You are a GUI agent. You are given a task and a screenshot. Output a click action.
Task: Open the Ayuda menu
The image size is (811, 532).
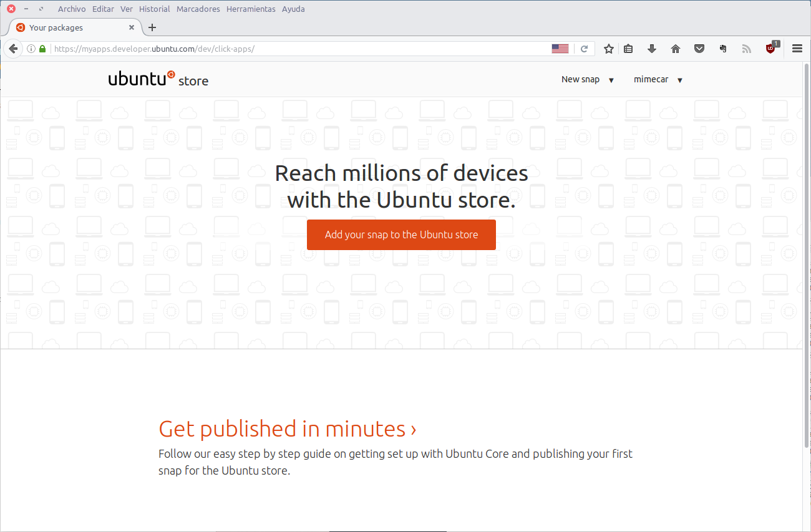point(293,9)
